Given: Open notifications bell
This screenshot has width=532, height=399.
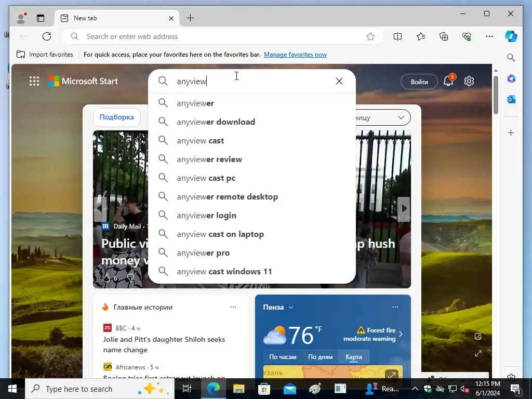Looking at the screenshot, I should [449, 81].
